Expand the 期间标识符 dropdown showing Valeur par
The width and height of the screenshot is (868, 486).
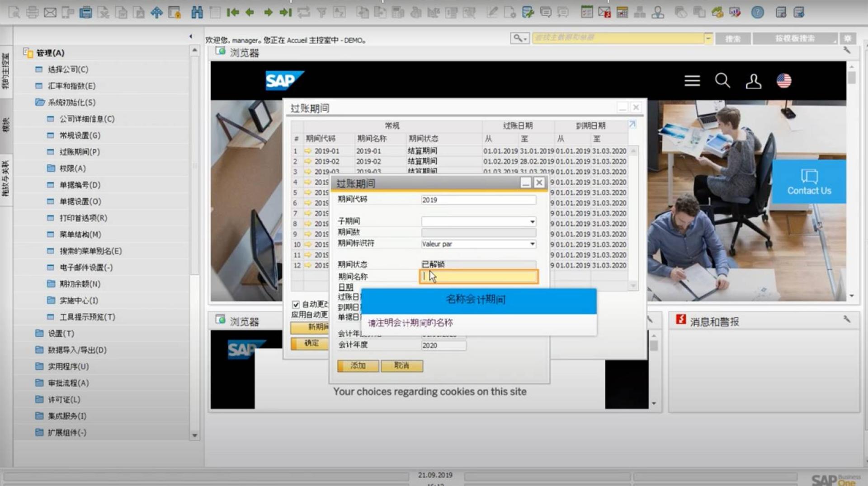[x=532, y=244]
